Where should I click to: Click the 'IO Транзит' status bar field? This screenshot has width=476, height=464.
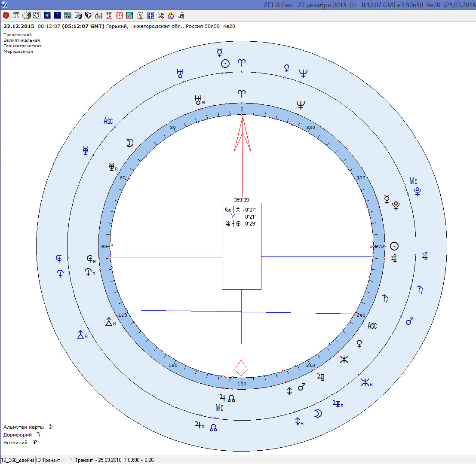click(52, 460)
